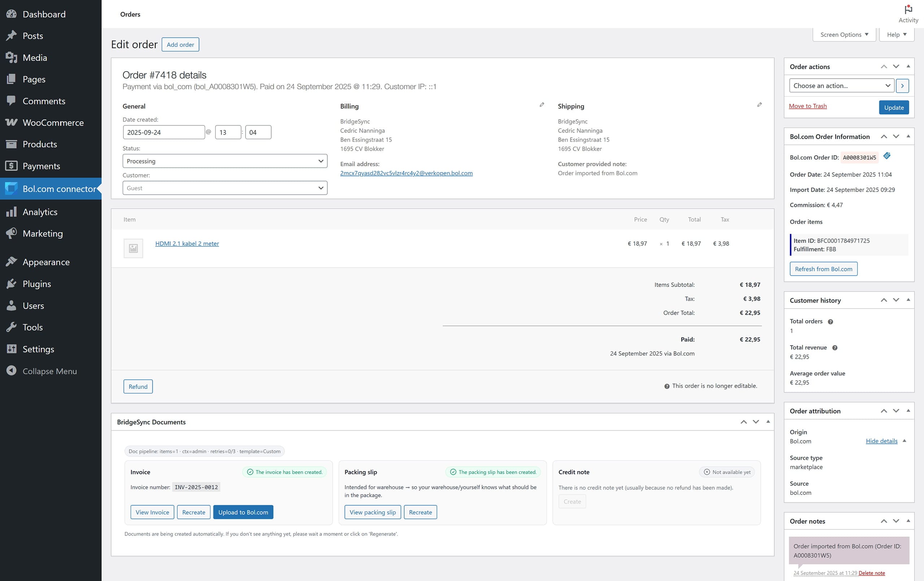Image resolution: width=924 pixels, height=581 pixels.
Task: Select the Bol.com connector icon in sidebar
Action: [11, 189]
